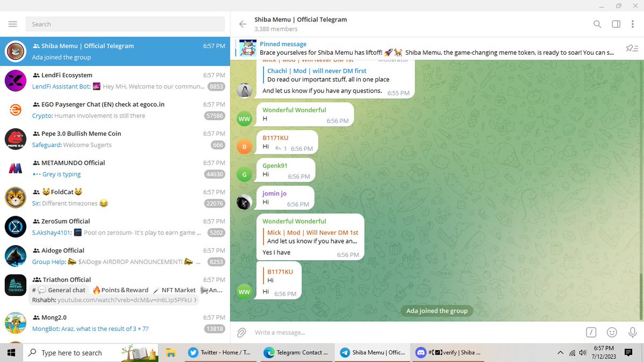
Task: Click the back arrow in chat header
Action: [x=243, y=24]
